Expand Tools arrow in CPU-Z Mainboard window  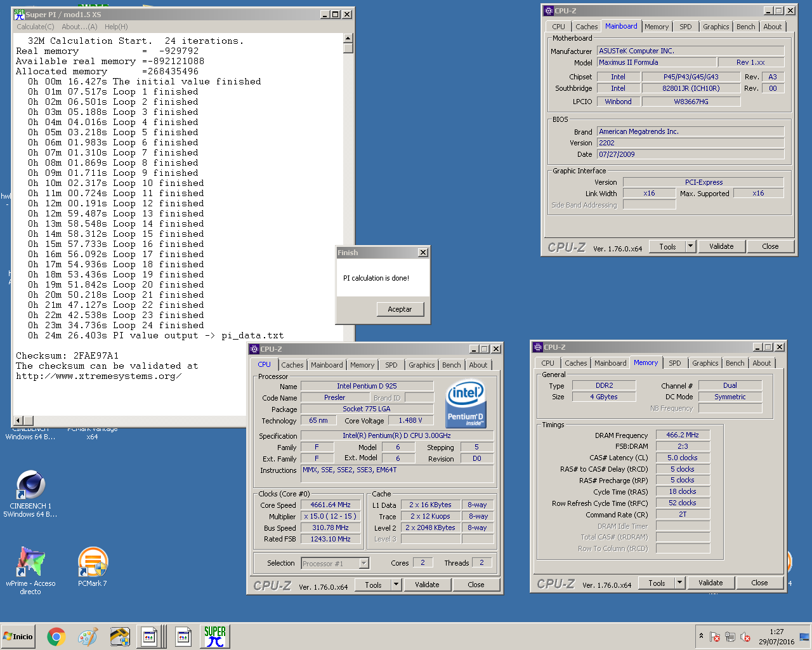(691, 246)
